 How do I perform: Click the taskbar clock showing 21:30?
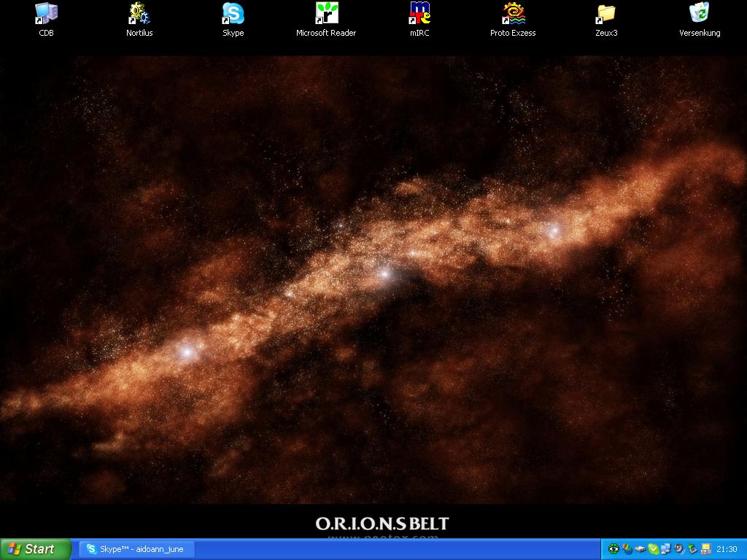727,549
